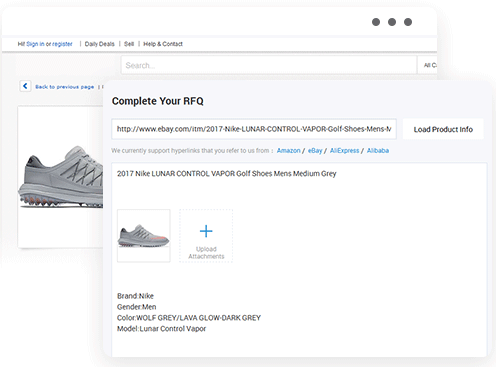Click the last dark window dot

(x=408, y=22)
